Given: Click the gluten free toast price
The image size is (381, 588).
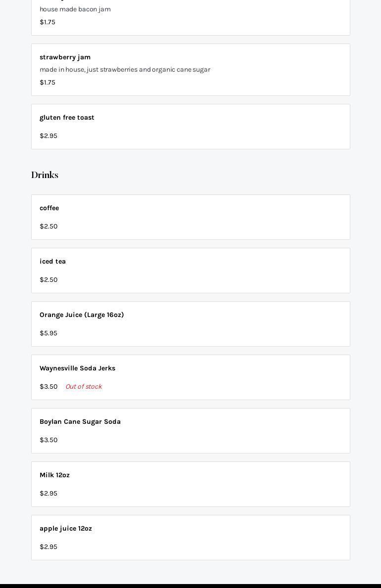Looking at the screenshot, I should (48, 136).
